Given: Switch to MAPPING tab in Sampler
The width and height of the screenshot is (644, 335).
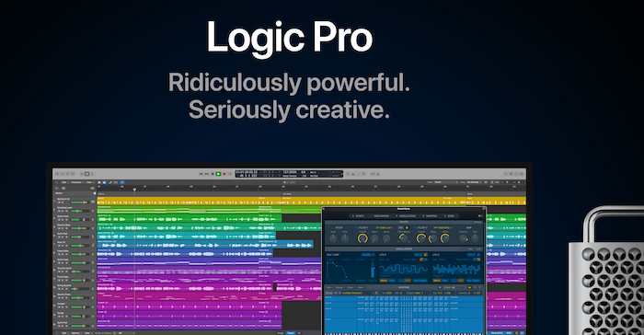Looking at the screenshot, I should click(430, 215).
